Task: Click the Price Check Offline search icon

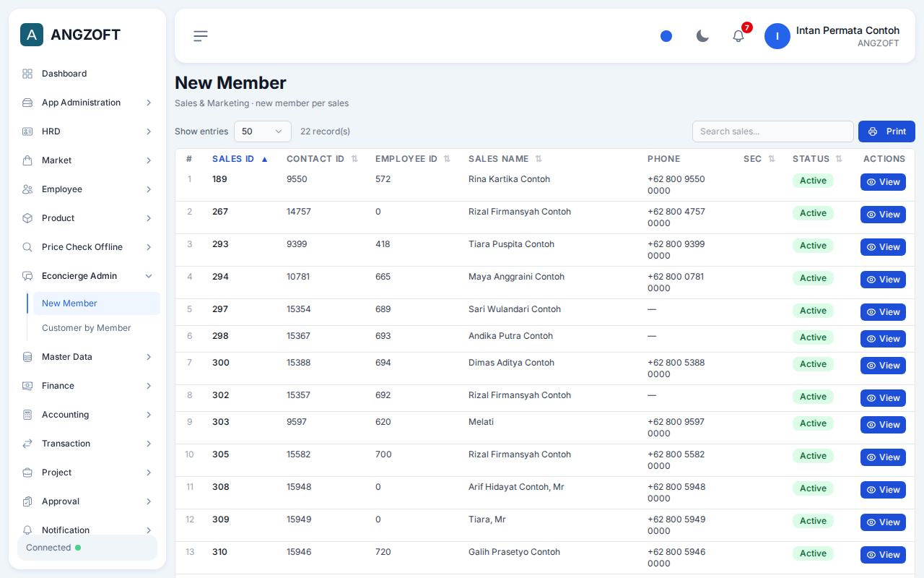Action: tap(27, 247)
